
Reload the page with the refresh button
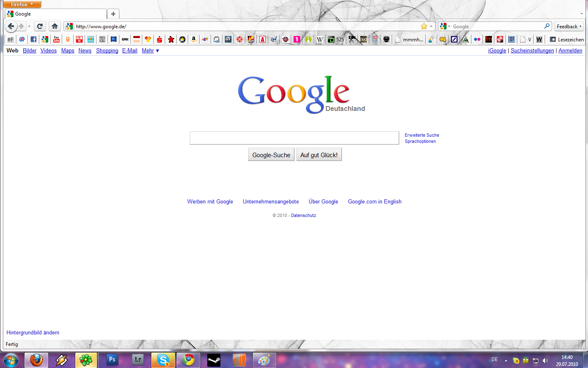click(40, 26)
